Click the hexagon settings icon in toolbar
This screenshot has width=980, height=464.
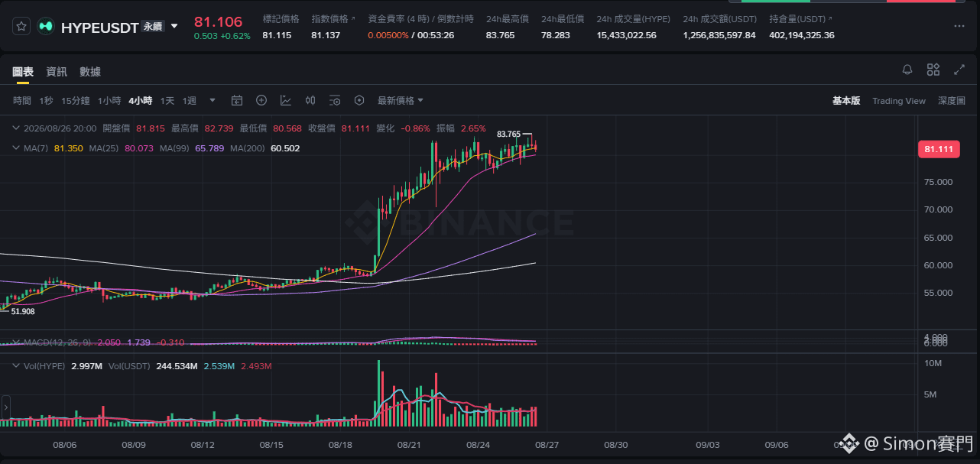359,100
